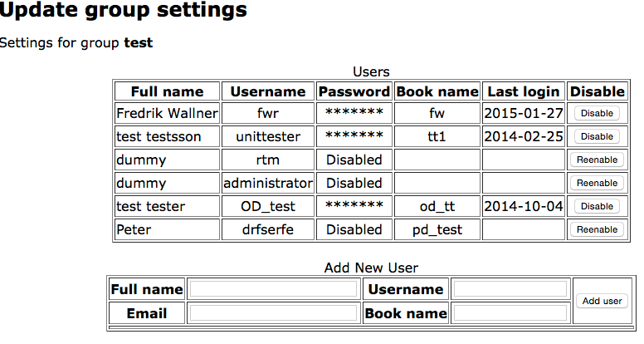Click the Last login column header
The image size is (644, 344).
pyautogui.click(x=523, y=91)
